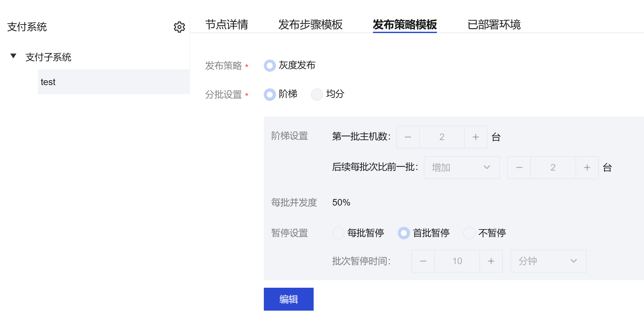Open the 发布步骤模板 tab

pyautogui.click(x=310, y=25)
